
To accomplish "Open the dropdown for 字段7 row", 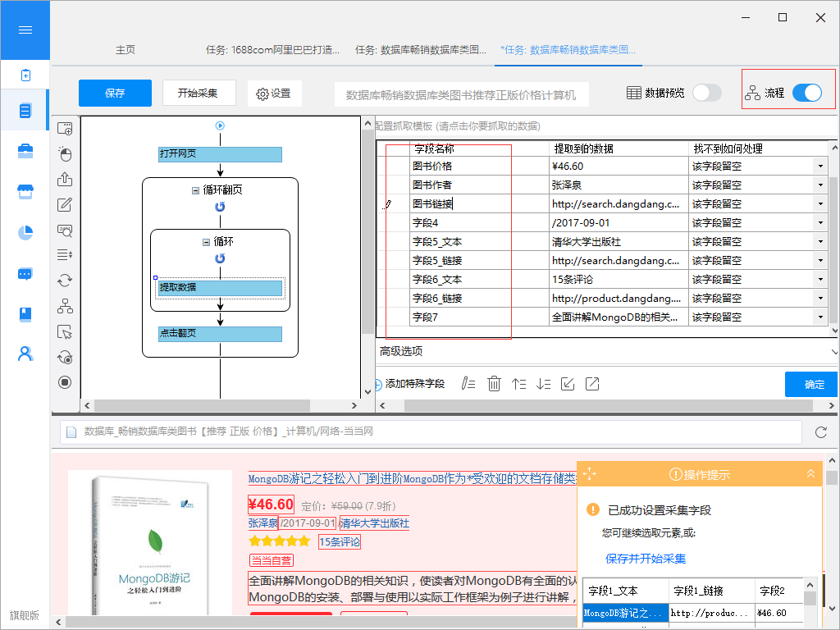I will [820, 317].
